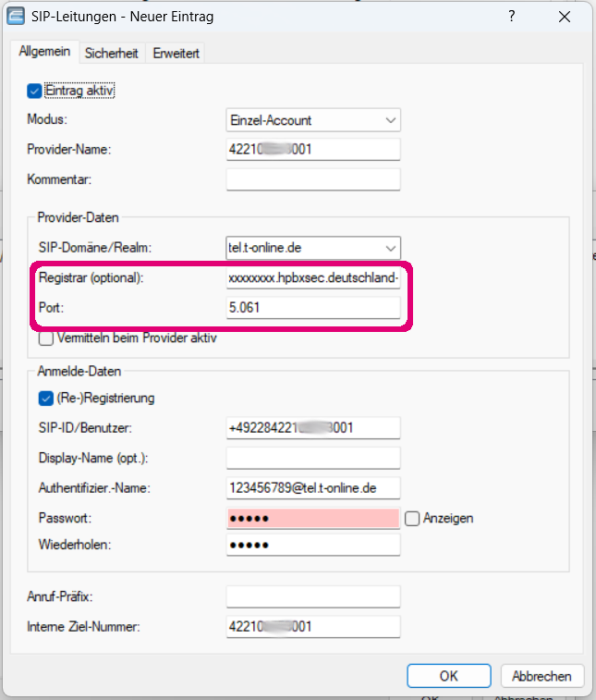Open the Erweitert tab
596x700 pixels.
(176, 53)
